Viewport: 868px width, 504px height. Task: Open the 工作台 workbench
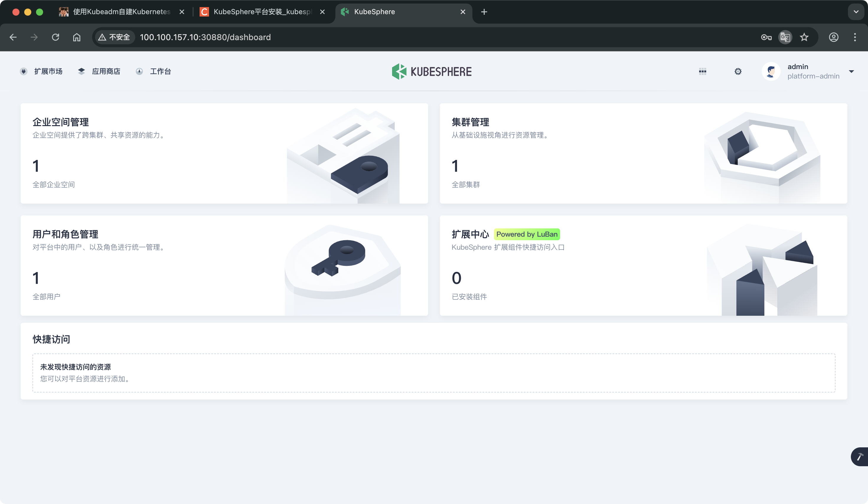coord(153,71)
